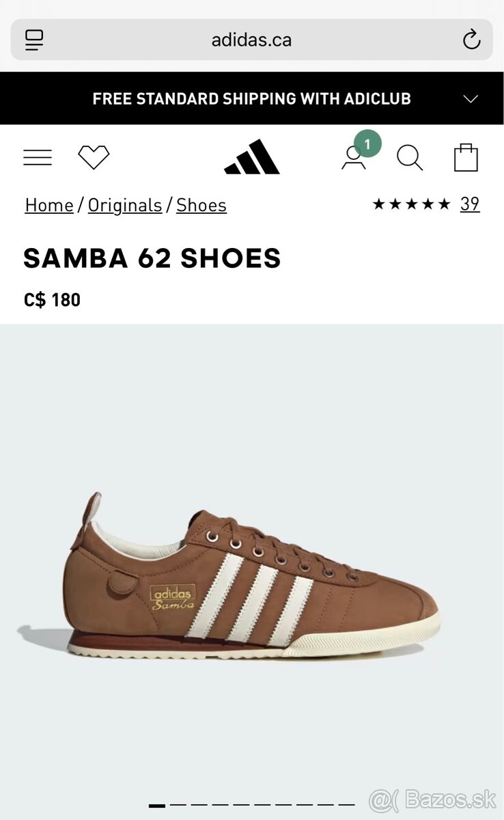
Task: Reload the page in browser bar
Action: pyautogui.click(x=471, y=40)
